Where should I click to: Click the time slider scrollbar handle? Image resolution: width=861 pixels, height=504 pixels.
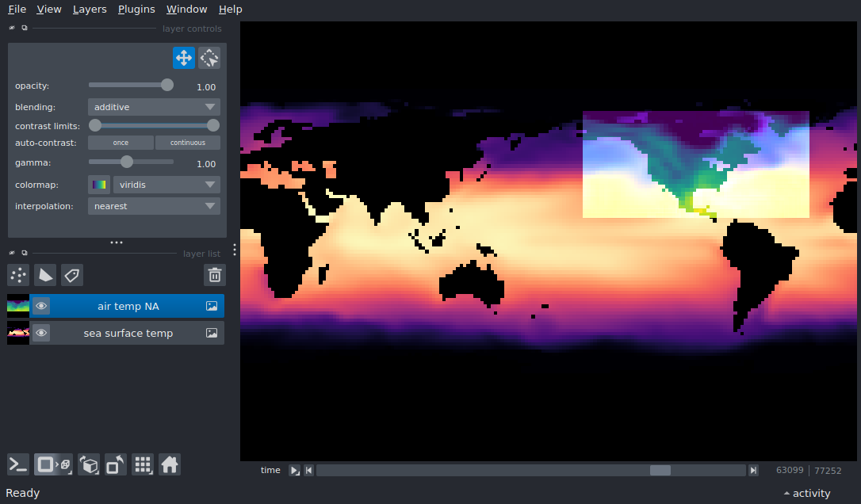point(660,471)
